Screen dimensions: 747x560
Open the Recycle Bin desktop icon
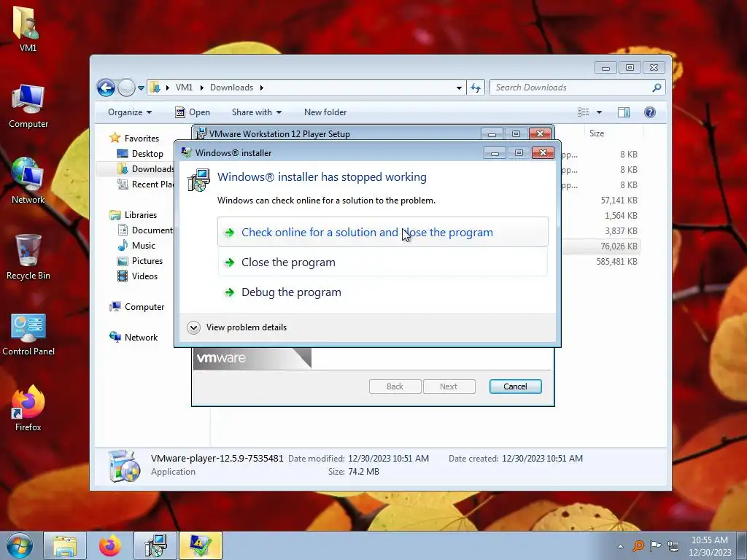28,257
